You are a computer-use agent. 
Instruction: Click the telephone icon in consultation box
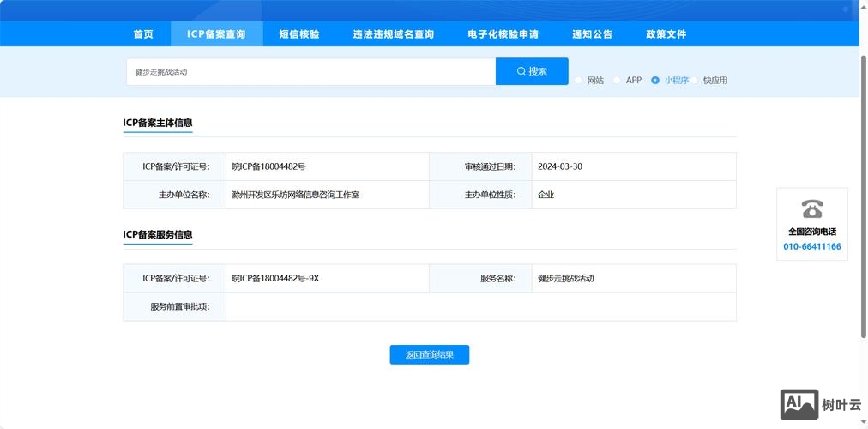point(812,209)
